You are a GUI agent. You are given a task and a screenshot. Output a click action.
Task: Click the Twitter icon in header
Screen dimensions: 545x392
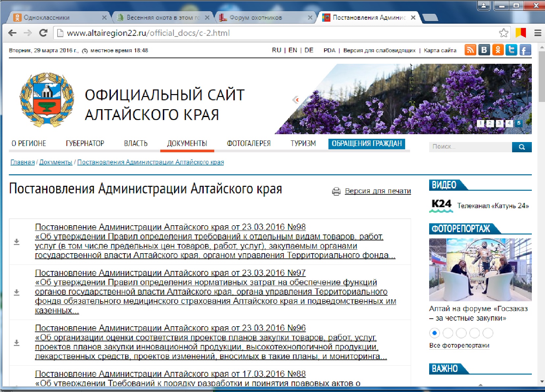tap(511, 50)
